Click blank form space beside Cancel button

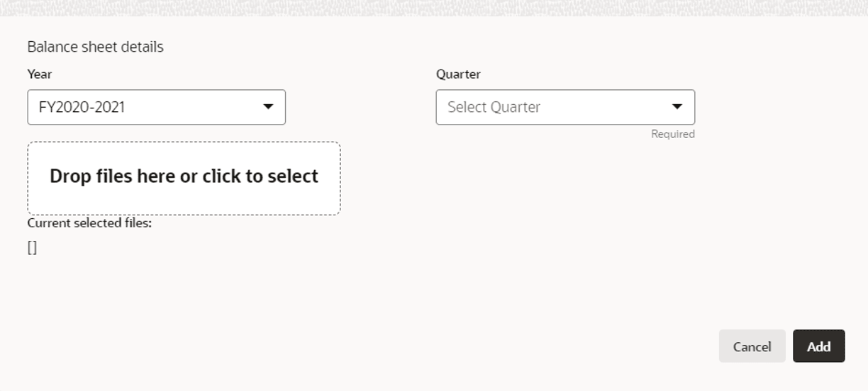coord(567,346)
